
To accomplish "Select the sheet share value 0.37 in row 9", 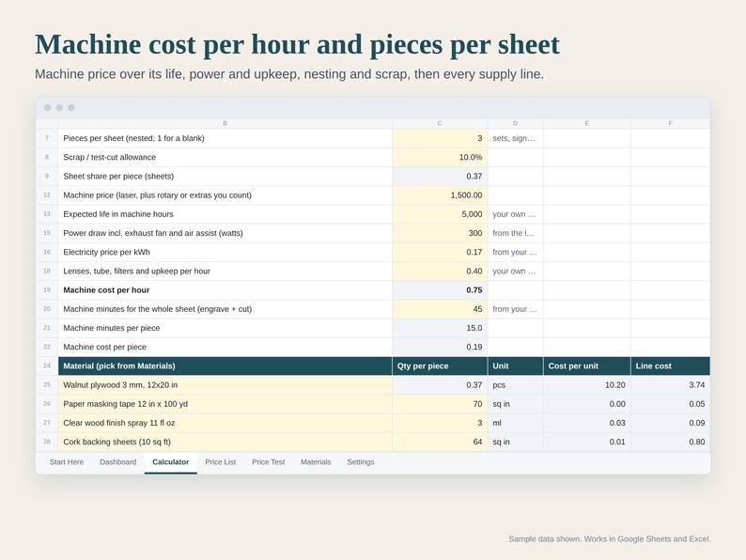I will (x=440, y=176).
